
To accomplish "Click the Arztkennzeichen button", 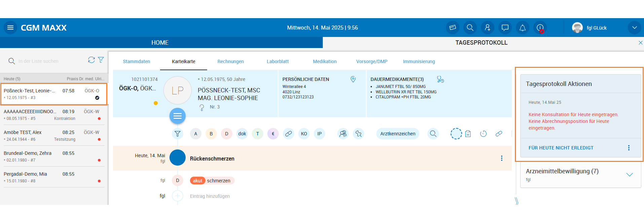I will tap(397, 134).
